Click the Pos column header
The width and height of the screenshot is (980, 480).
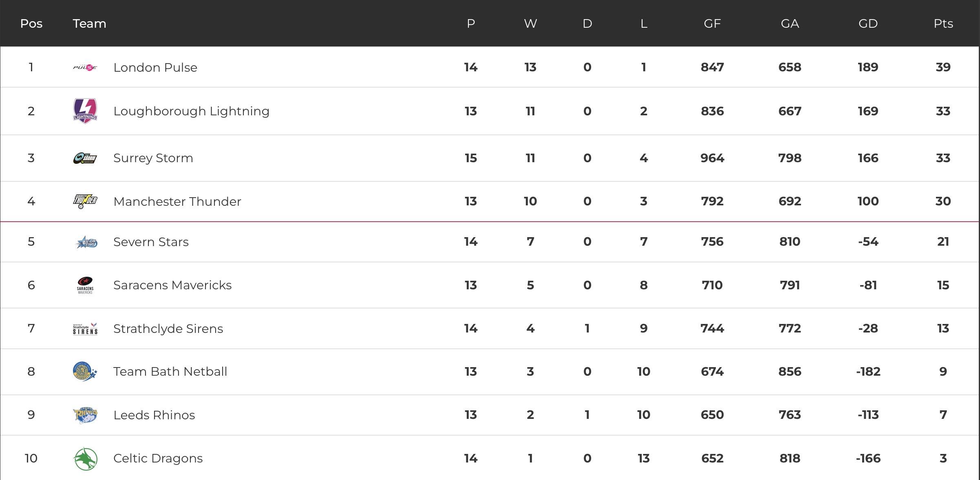coord(31,24)
